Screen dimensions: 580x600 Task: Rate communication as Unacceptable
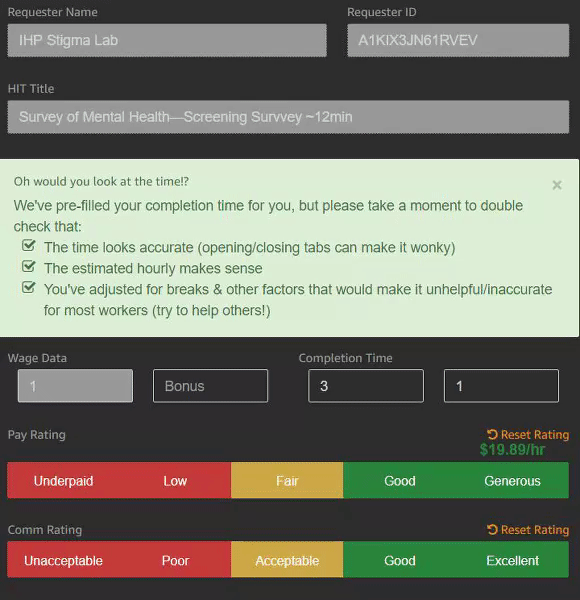(x=63, y=560)
